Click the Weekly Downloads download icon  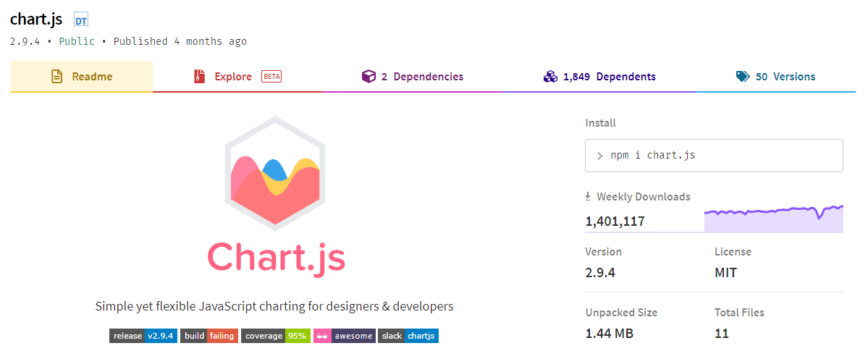tap(589, 197)
